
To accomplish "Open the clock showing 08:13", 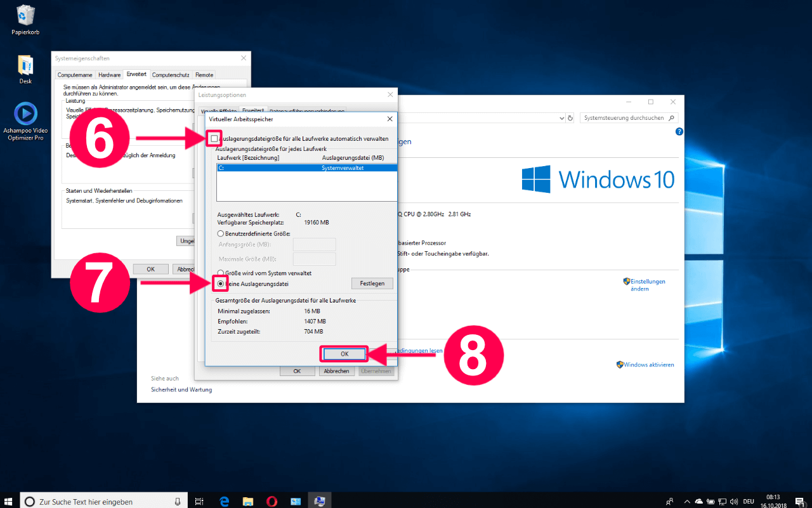I will [x=773, y=501].
